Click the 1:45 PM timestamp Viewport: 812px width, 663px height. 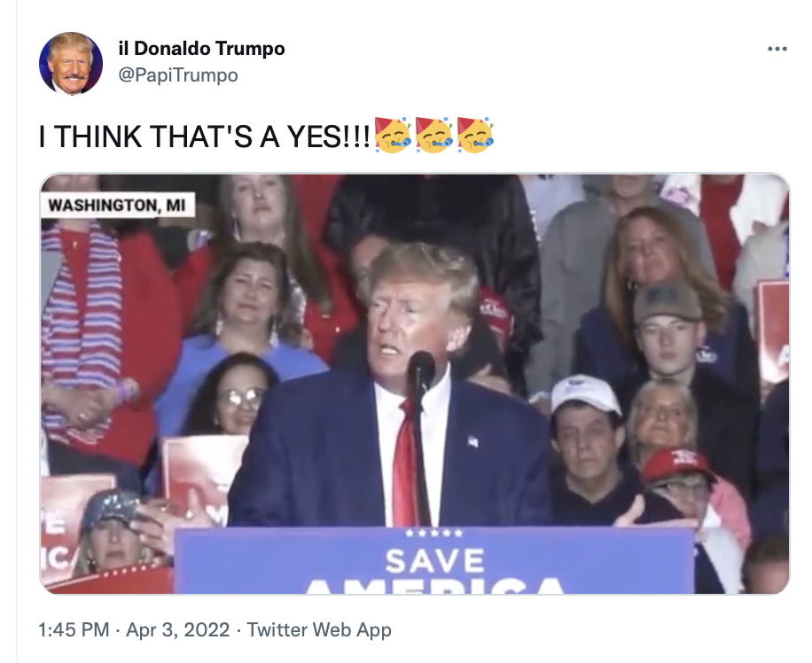click(x=74, y=630)
